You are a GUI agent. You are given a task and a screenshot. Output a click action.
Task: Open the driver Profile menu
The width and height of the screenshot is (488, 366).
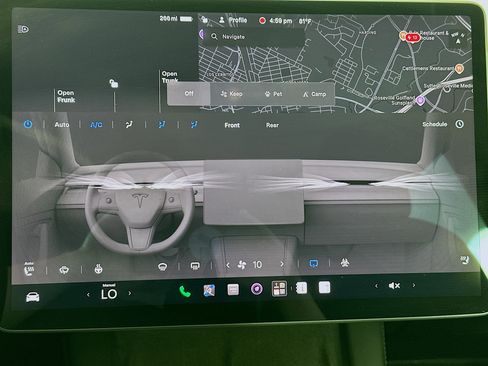pos(233,20)
